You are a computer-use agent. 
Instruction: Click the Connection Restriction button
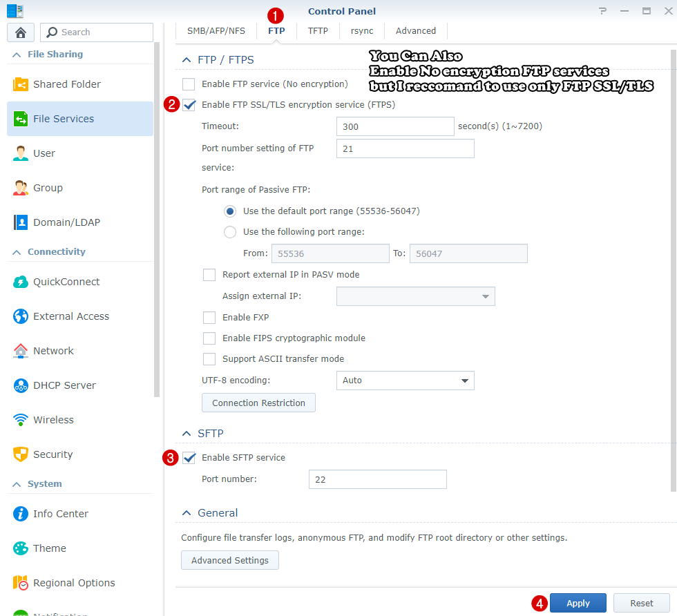(x=258, y=403)
